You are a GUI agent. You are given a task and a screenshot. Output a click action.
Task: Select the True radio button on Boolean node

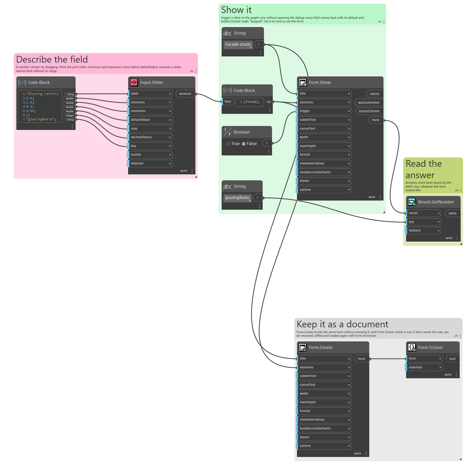click(228, 144)
